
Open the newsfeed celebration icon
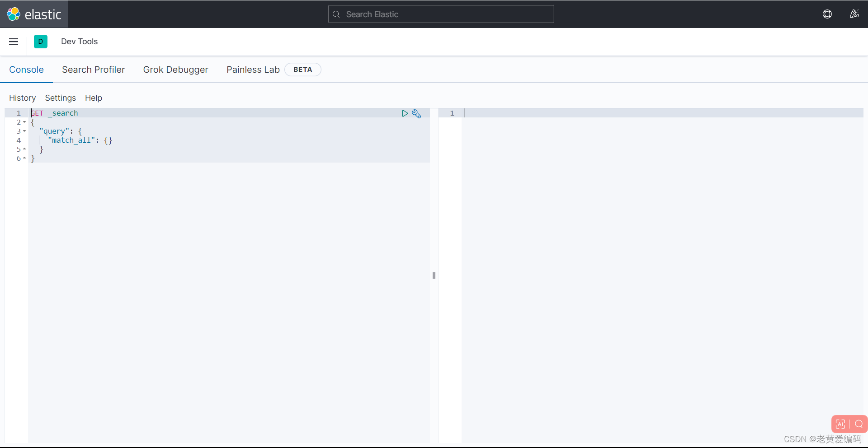[854, 14]
